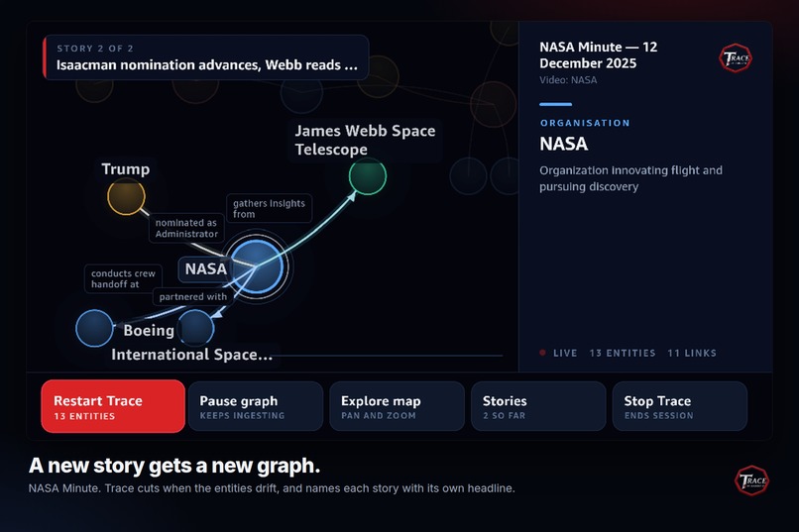
Task: Select the NASA node circle
Action: pyautogui.click(x=257, y=266)
